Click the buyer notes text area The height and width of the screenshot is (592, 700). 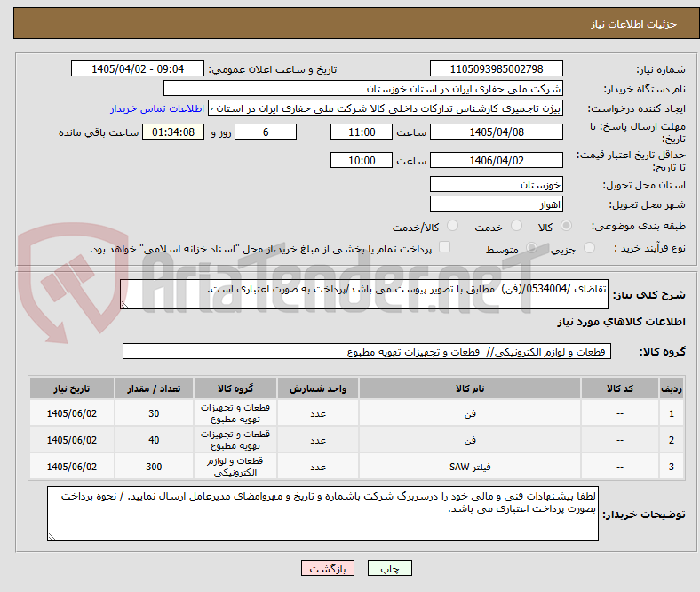coord(322,514)
